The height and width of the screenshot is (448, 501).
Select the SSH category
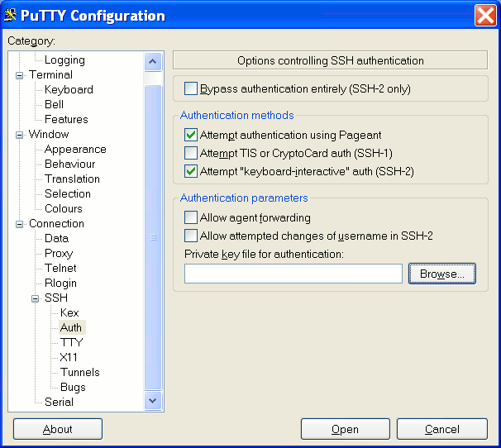(x=56, y=298)
